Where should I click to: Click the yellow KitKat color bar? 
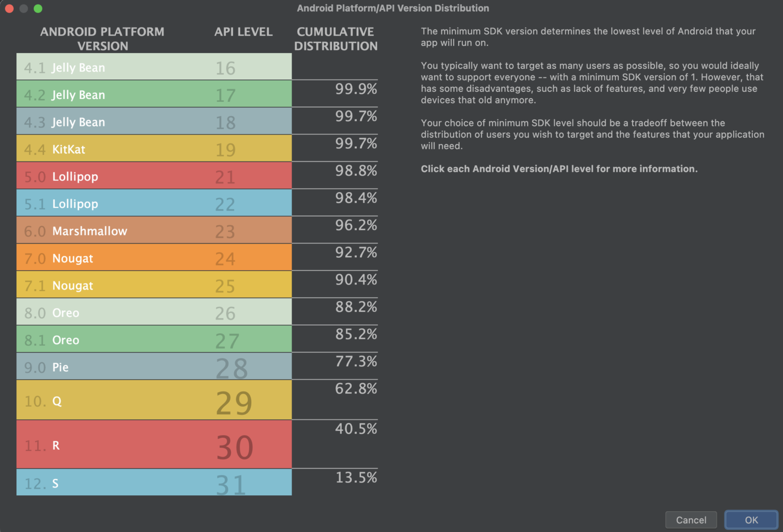[x=154, y=149]
